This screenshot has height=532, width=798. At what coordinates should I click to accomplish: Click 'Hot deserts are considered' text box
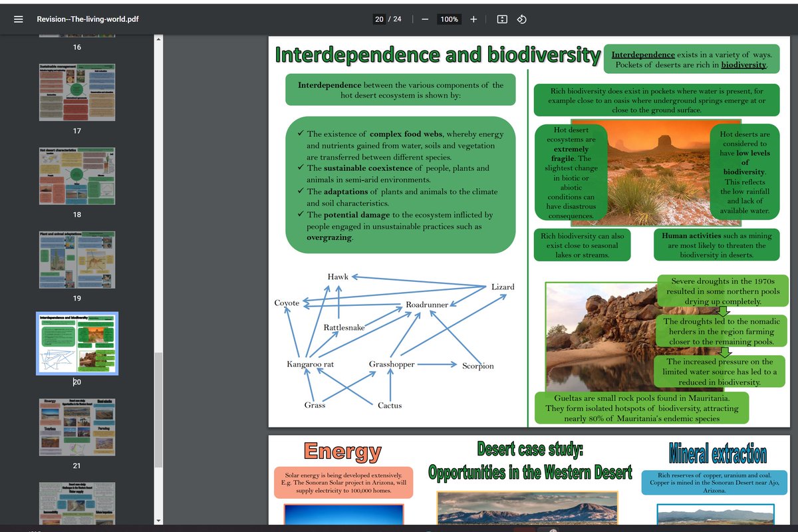click(745, 172)
